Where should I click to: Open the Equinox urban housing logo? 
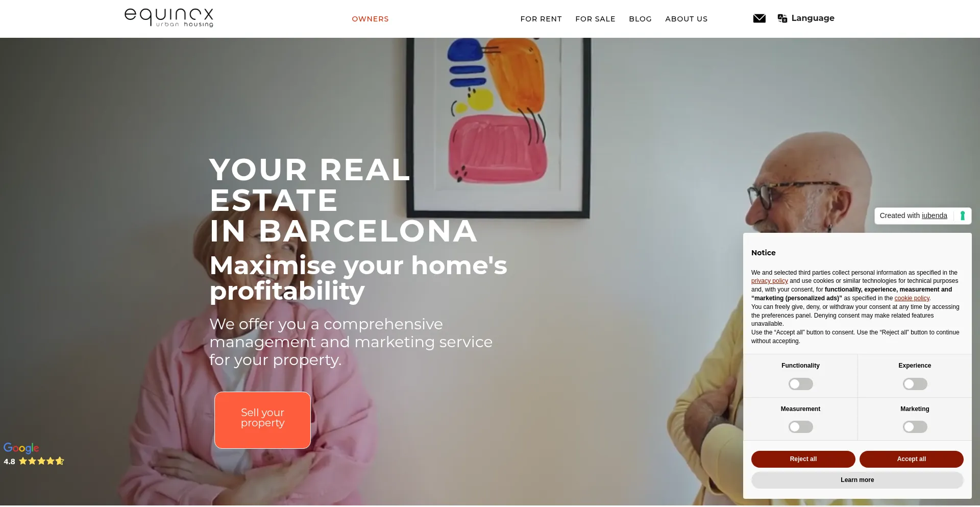(169, 17)
